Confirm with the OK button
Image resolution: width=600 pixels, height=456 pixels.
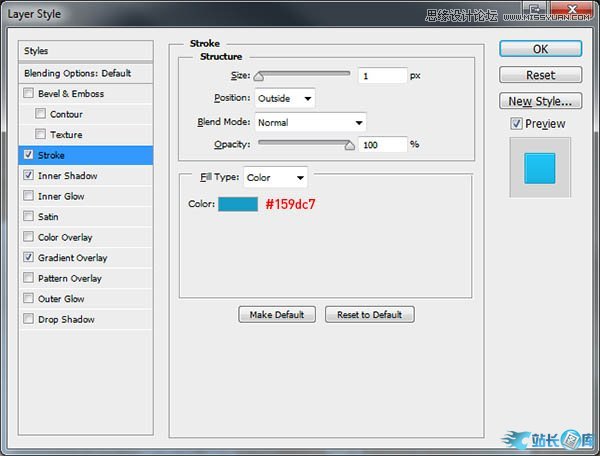click(540, 49)
